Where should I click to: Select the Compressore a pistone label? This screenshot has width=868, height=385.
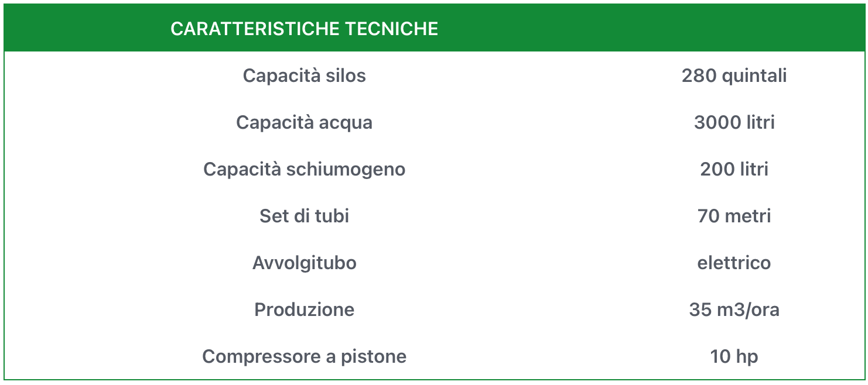click(x=304, y=356)
